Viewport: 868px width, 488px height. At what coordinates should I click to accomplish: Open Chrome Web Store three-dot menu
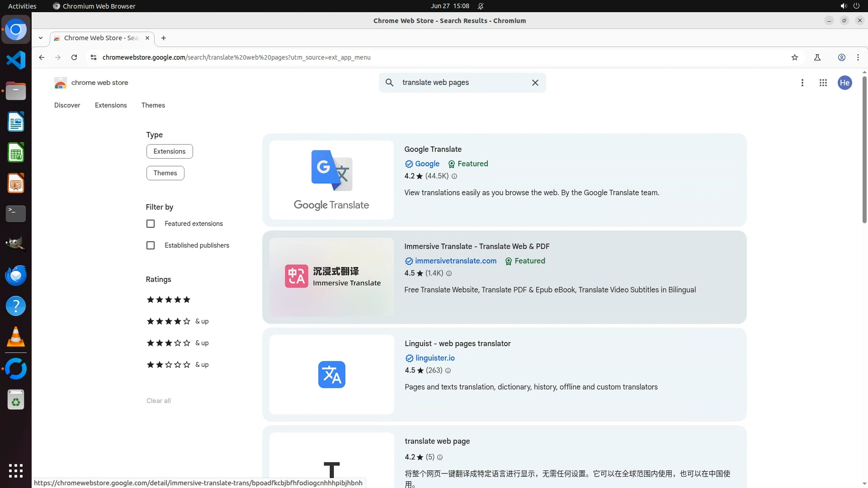[x=802, y=83]
